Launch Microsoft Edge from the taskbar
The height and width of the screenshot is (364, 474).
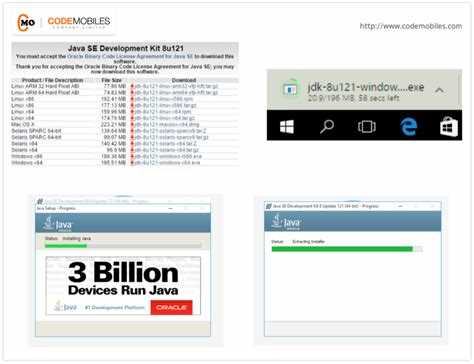pos(408,127)
